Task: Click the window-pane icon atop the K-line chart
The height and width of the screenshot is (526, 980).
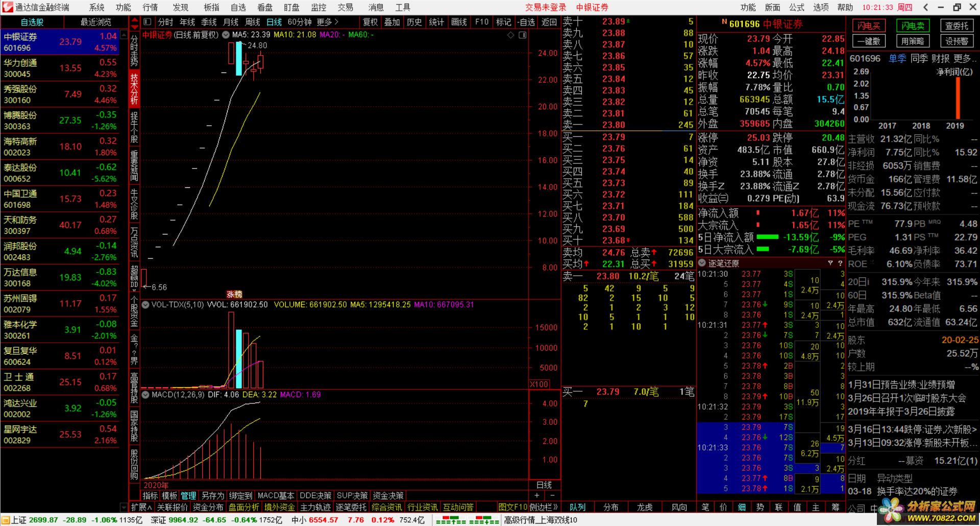Action: click(x=523, y=35)
